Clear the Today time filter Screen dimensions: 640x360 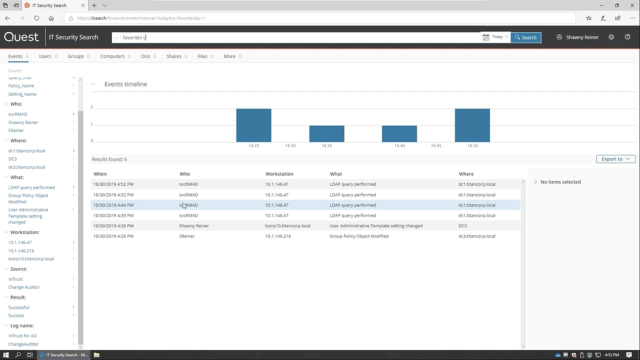coord(507,37)
